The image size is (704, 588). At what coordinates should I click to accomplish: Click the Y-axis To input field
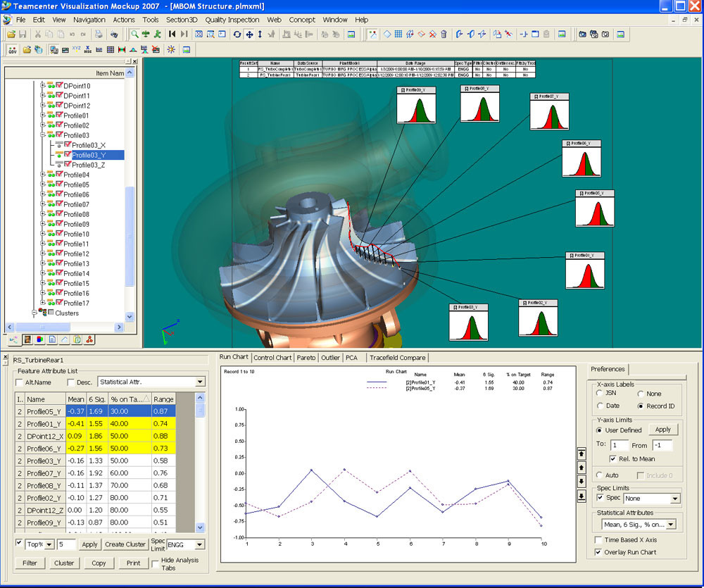619,445
